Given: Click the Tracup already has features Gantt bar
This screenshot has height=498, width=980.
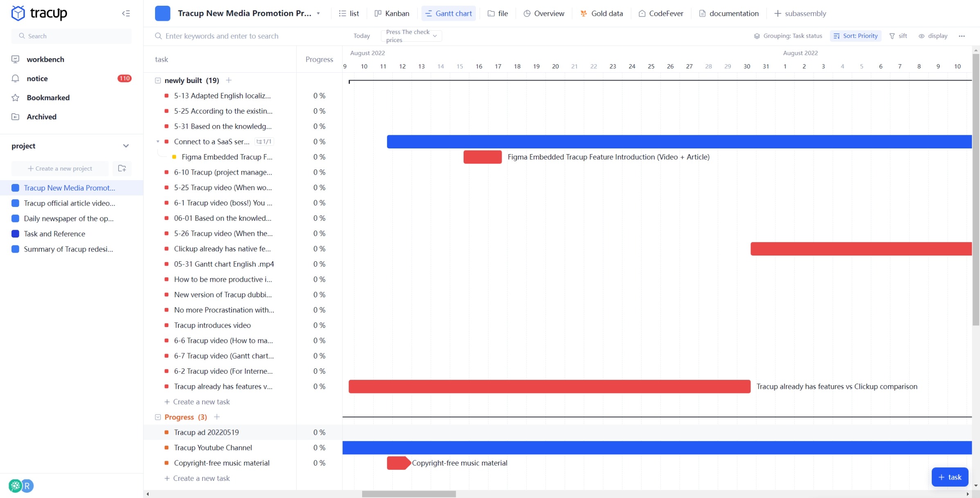Looking at the screenshot, I should [x=550, y=386].
